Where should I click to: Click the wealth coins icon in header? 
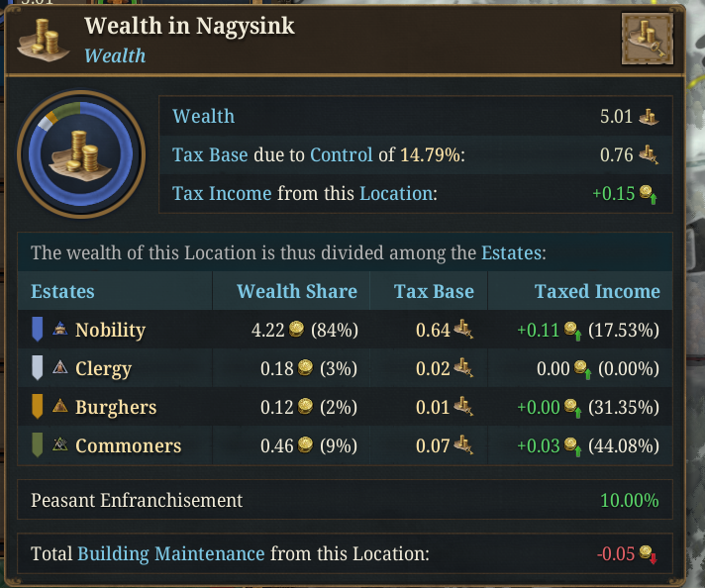pos(41,38)
